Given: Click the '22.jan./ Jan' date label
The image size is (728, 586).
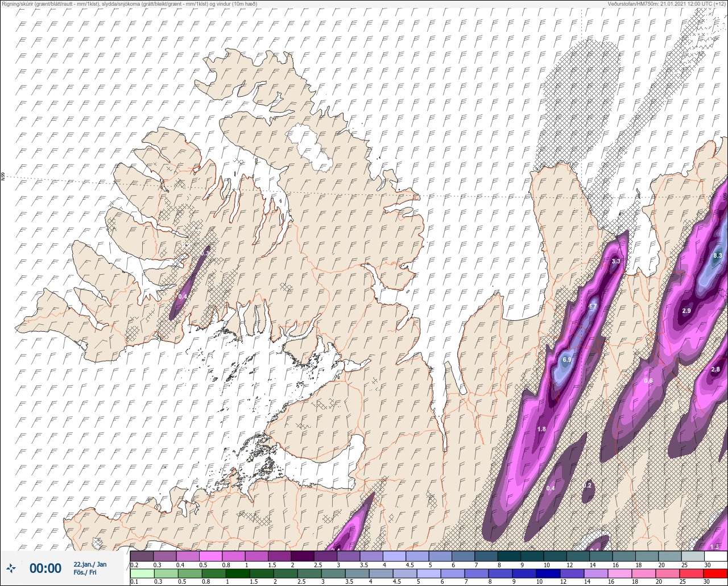Looking at the screenshot, I should [x=90, y=564].
